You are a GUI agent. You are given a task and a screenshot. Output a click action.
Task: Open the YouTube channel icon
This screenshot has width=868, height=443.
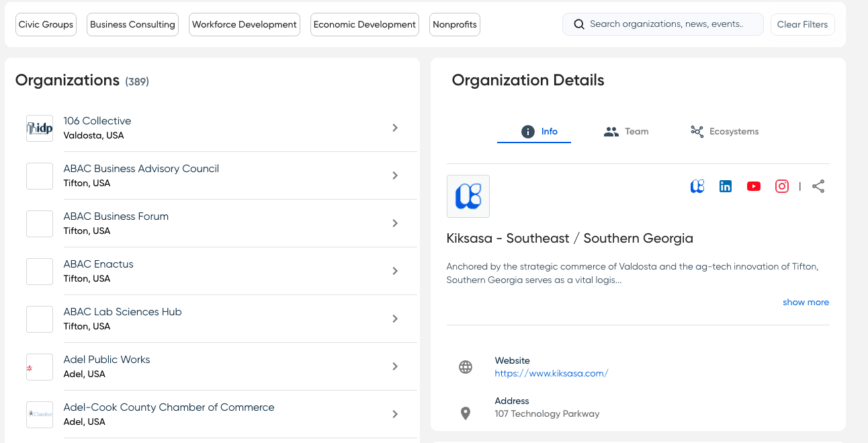tap(754, 187)
